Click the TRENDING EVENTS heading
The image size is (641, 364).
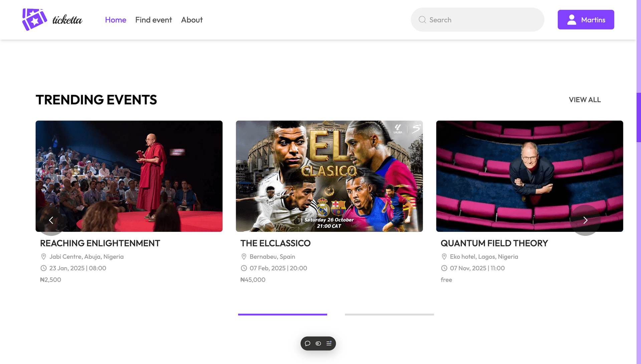click(x=96, y=100)
